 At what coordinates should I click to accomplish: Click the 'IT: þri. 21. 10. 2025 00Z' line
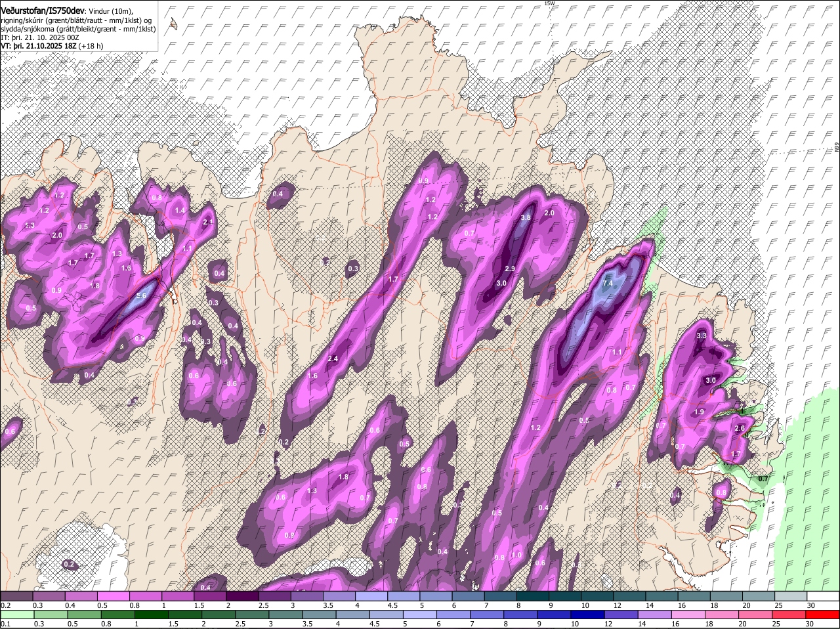pyautogui.click(x=39, y=38)
